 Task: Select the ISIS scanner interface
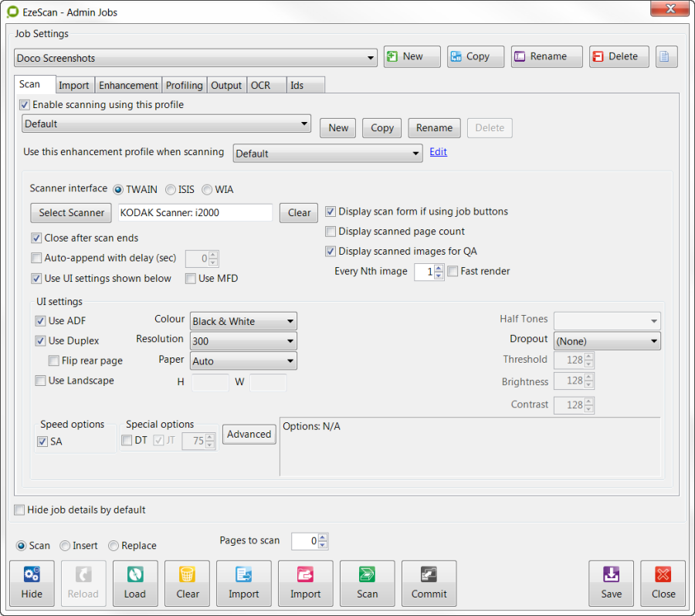click(170, 189)
